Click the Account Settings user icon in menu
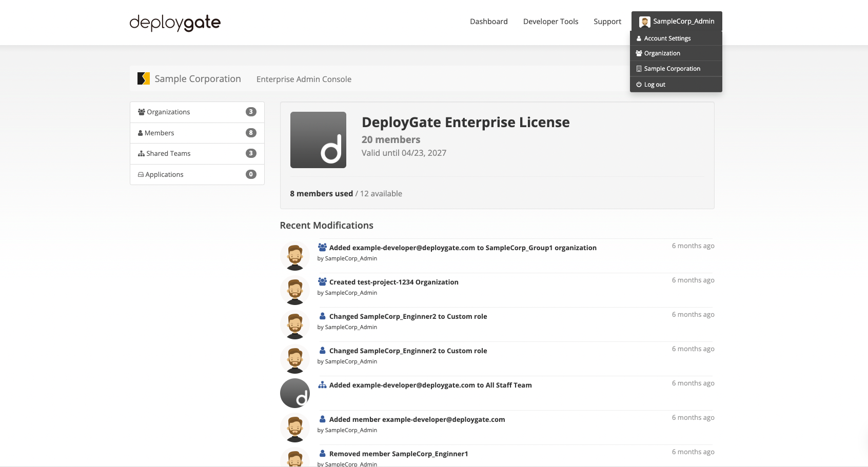This screenshot has height=467, width=868. click(x=638, y=38)
